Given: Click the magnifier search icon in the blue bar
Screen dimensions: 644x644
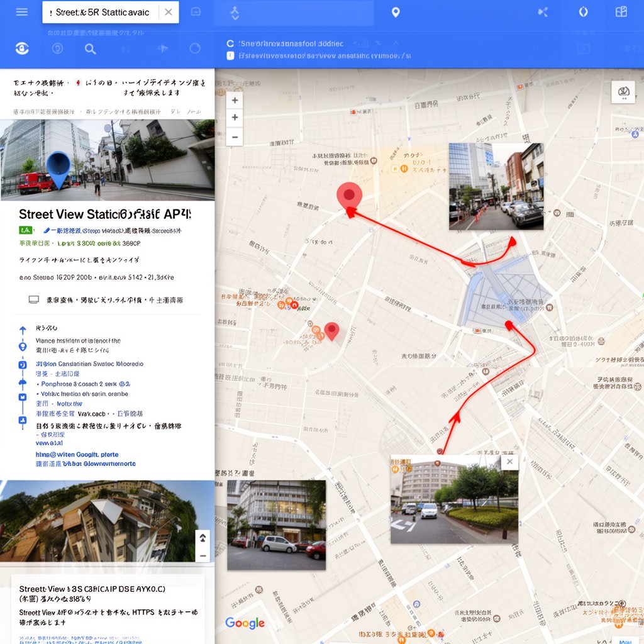Looking at the screenshot, I should click(x=91, y=49).
